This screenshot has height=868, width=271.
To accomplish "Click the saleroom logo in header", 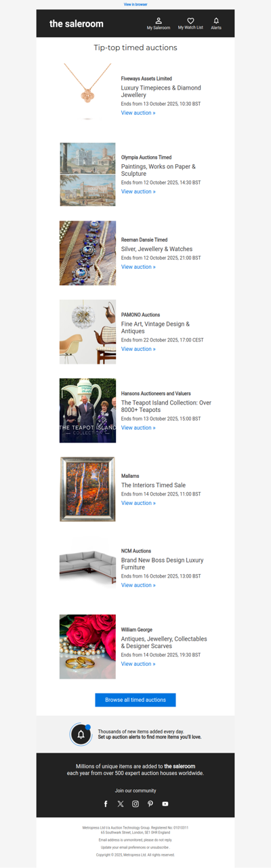I will (77, 24).
